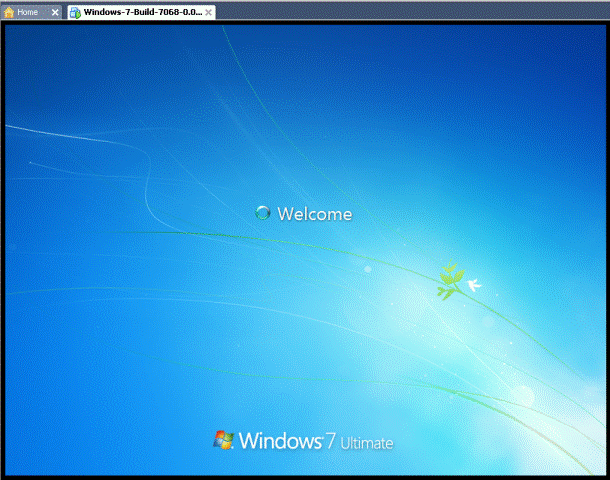Switch to the Home tab
Viewport: 610px width, 480px height.
(31, 12)
